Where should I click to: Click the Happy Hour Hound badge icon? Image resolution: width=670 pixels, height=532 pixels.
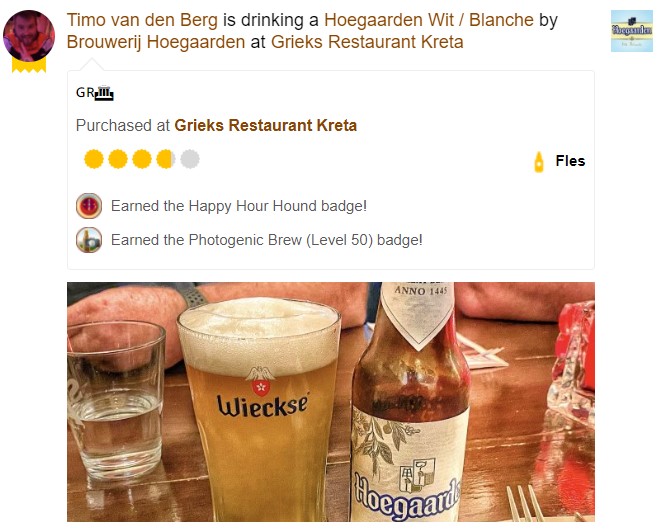click(89, 206)
